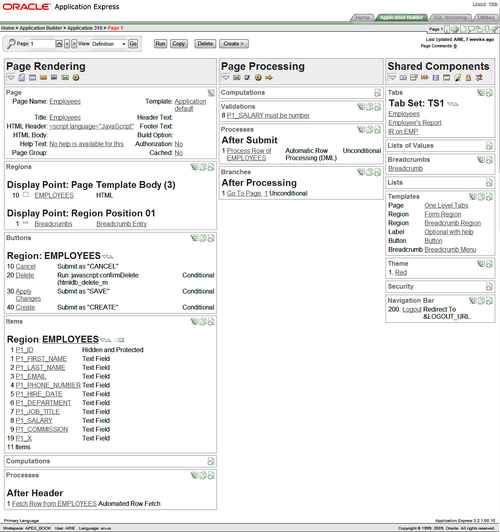Click the show-all triangle under Page Rendering

point(11,78)
